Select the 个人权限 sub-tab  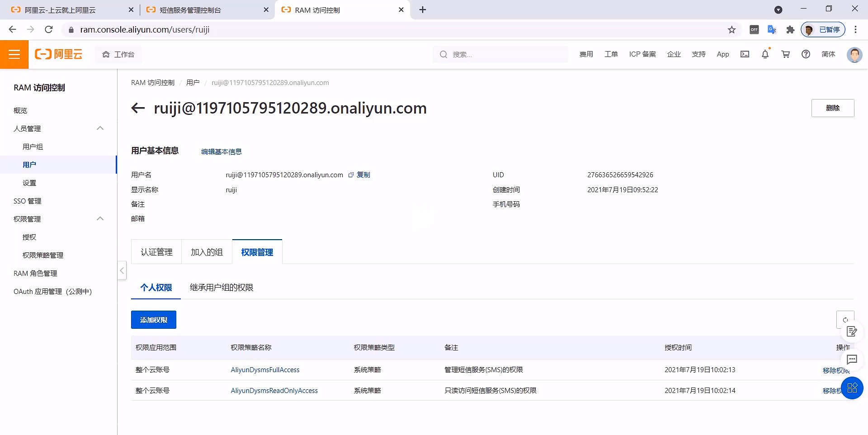coord(156,288)
